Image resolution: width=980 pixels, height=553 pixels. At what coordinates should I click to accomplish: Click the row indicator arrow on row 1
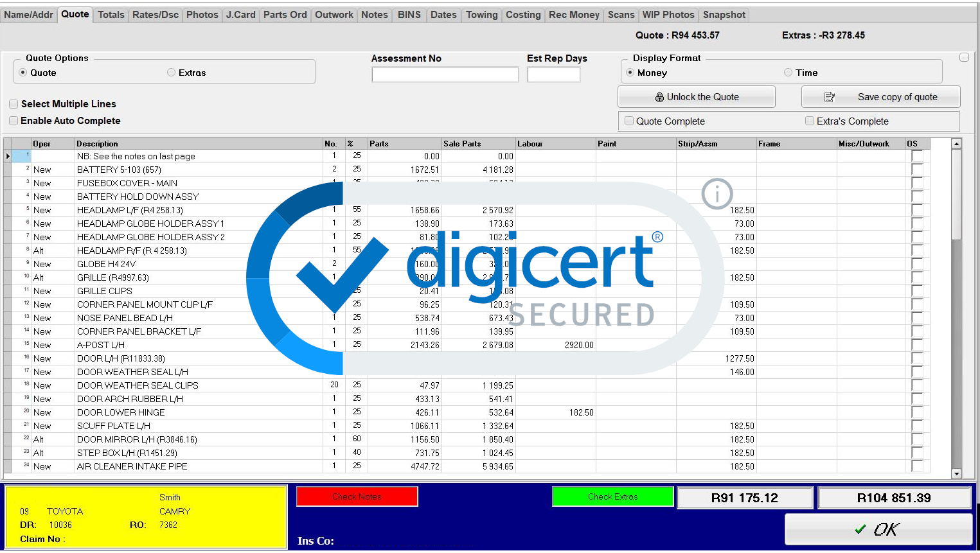click(8, 156)
